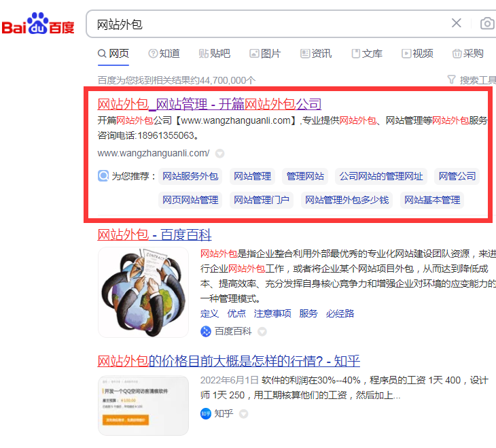Go to the 文库 tab

click(x=367, y=54)
